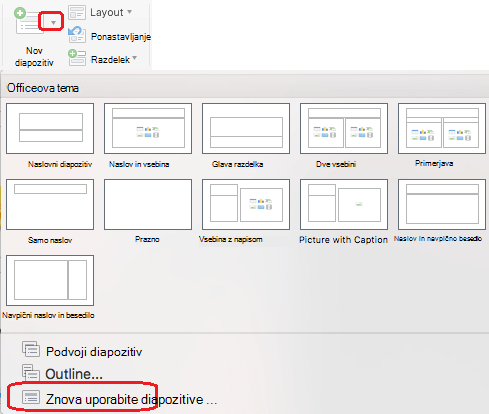Select the Vsebina z napisom layout thumbnail
Image resolution: width=489 pixels, height=414 pixels.
[x=246, y=204]
